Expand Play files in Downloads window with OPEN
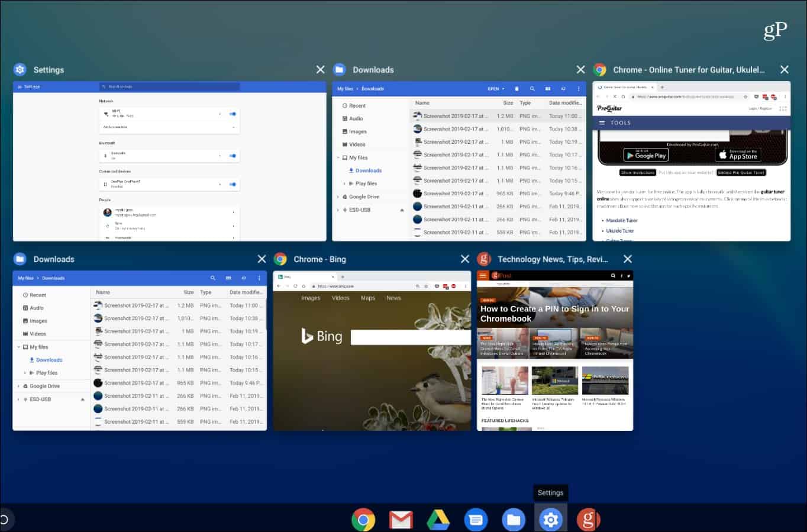The height and width of the screenshot is (532, 807). click(344, 184)
